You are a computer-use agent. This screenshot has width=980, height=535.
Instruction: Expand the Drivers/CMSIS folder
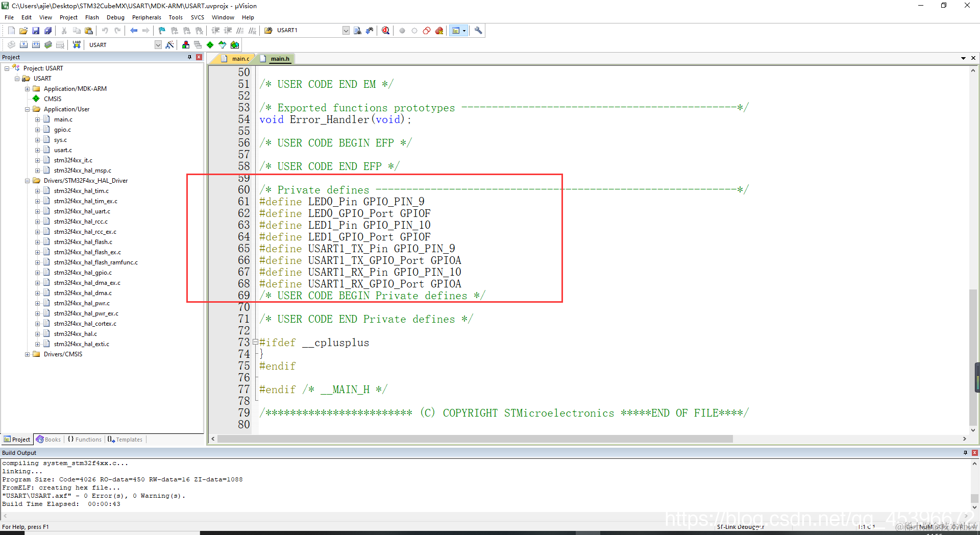(27, 354)
